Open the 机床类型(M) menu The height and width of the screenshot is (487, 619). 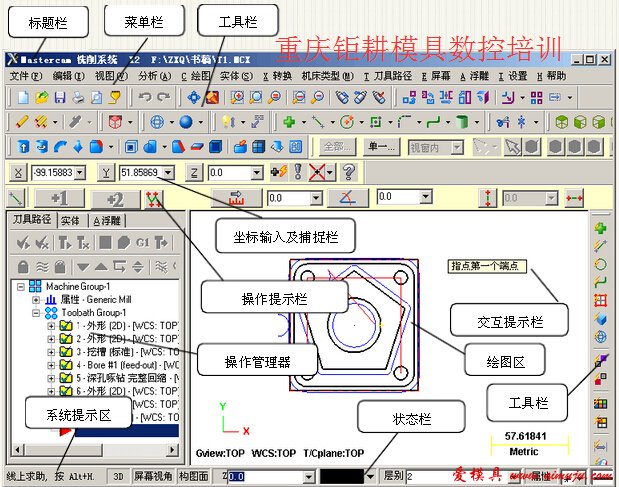328,76
